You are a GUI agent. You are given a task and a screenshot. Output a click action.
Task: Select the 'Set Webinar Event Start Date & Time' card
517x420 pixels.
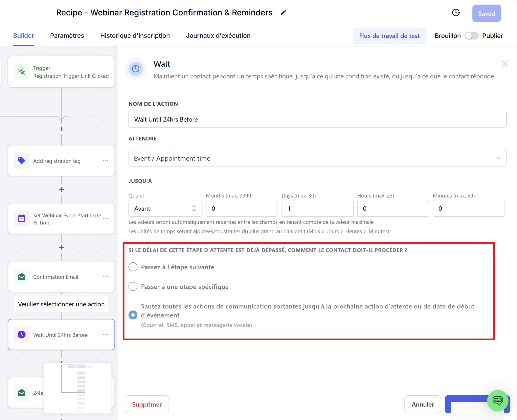coord(61,218)
